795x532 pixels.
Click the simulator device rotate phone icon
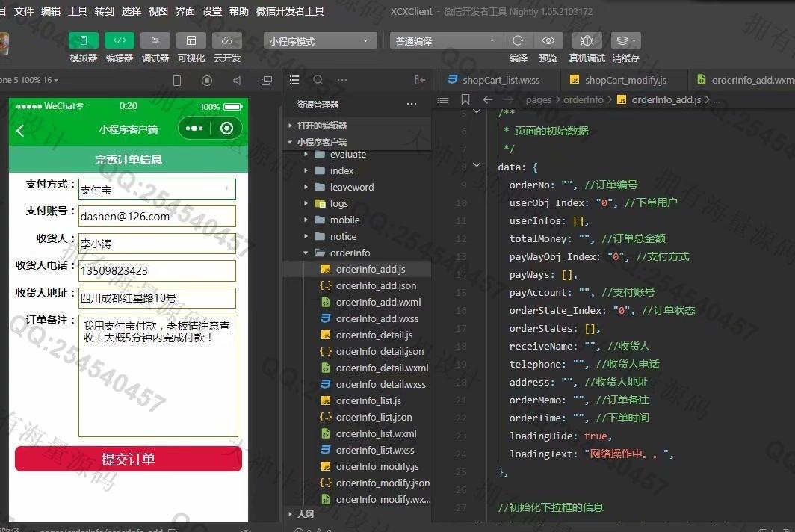tap(177, 81)
